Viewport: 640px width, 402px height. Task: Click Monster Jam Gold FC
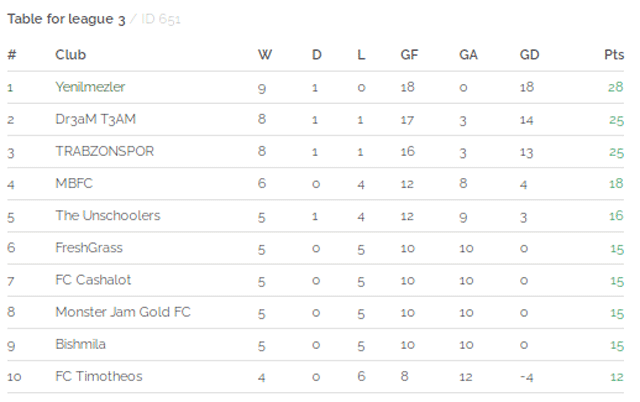[x=123, y=312]
